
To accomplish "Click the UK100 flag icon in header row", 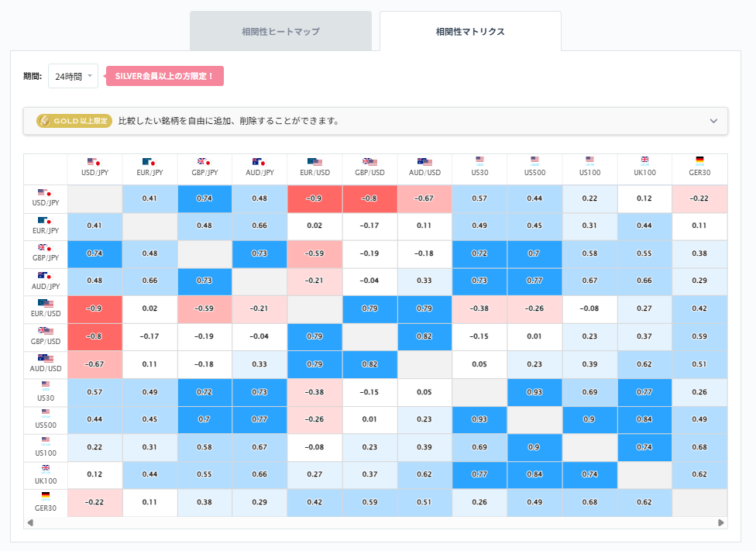I will pyautogui.click(x=644, y=160).
